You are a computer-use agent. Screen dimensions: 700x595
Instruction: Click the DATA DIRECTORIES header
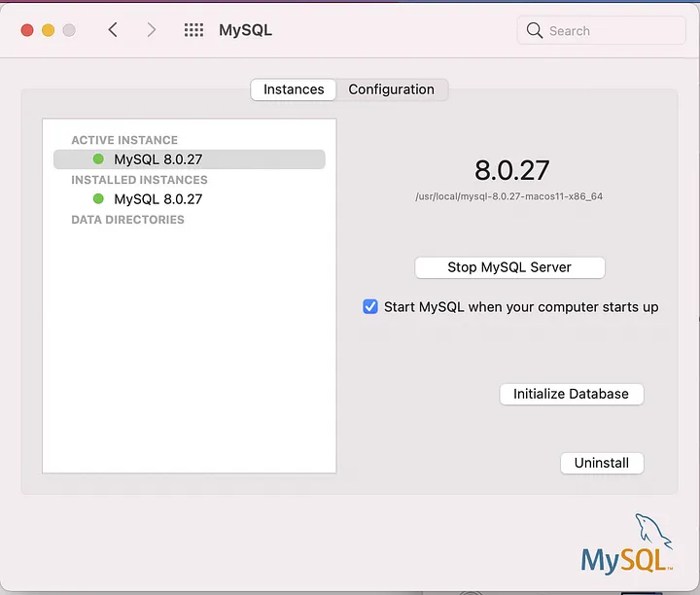coord(127,220)
